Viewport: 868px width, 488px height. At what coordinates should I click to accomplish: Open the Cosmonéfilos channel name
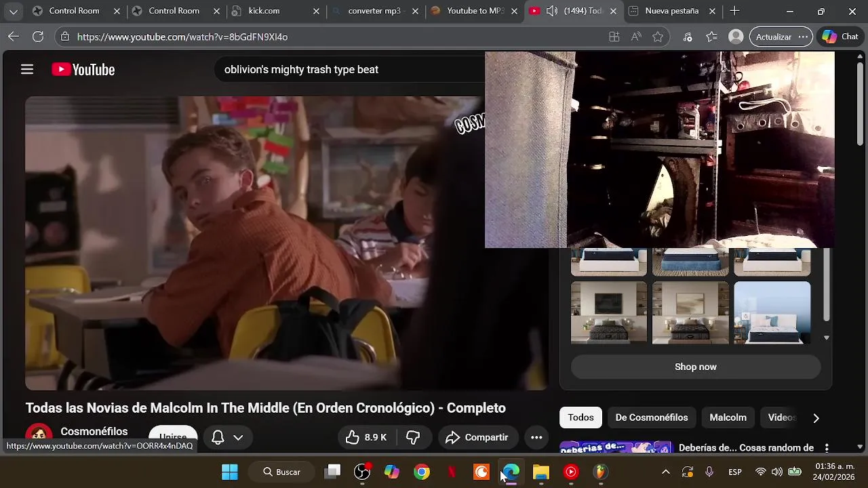(94, 431)
